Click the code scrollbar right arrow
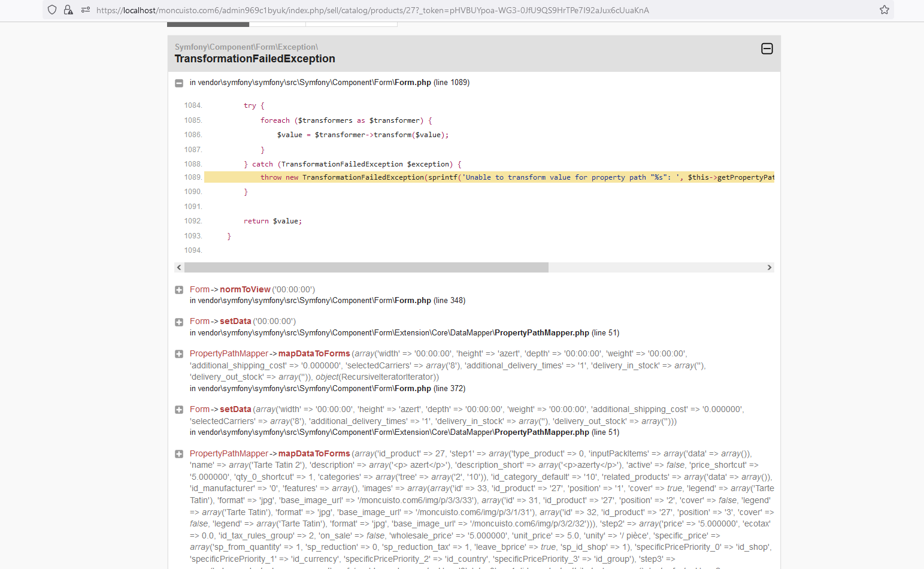This screenshot has height=569, width=924. 770,267
